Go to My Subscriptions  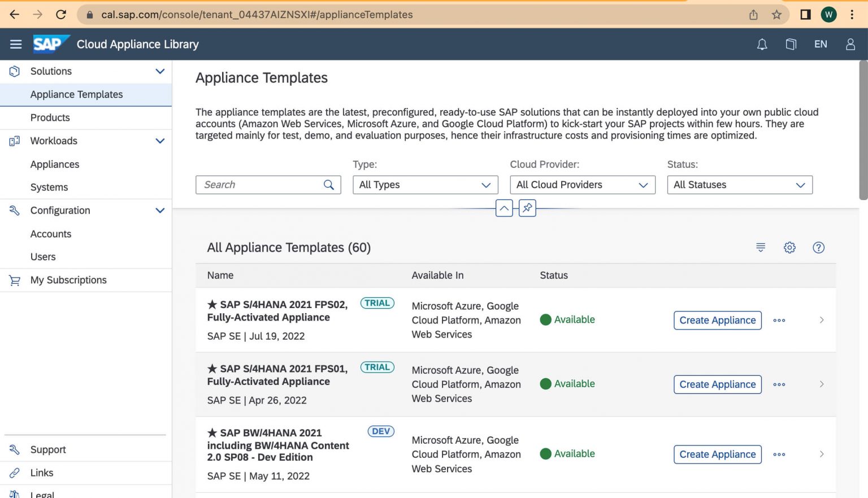(x=68, y=280)
